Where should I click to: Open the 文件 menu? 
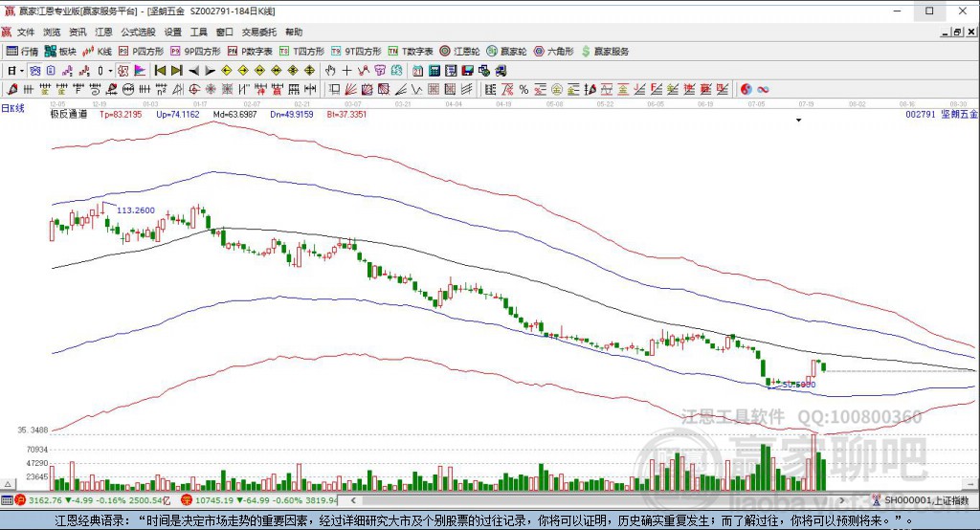[26, 32]
